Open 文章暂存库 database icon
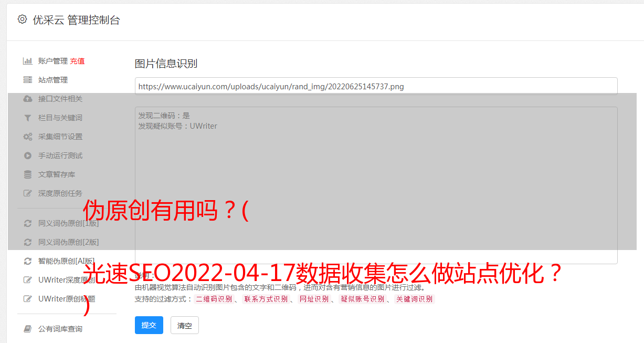The image size is (644, 343). (27, 174)
